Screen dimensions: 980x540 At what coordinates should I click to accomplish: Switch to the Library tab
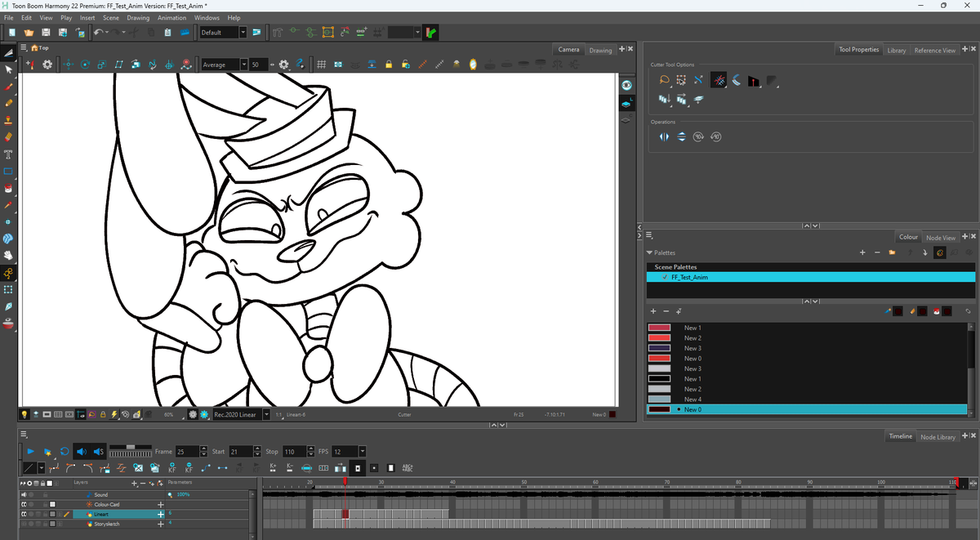(897, 50)
